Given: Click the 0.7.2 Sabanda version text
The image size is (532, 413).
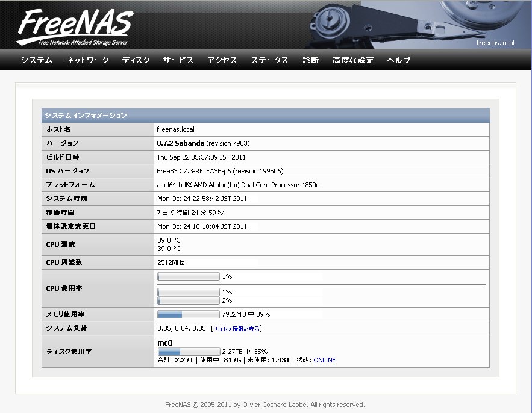Looking at the screenshot, I should (181, 143).
